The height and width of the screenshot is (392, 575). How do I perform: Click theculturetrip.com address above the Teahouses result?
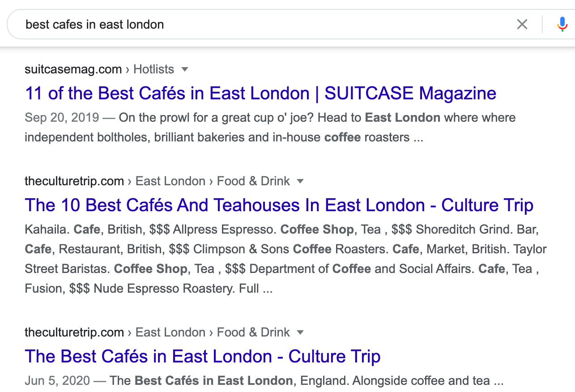(x=74, y=181)
